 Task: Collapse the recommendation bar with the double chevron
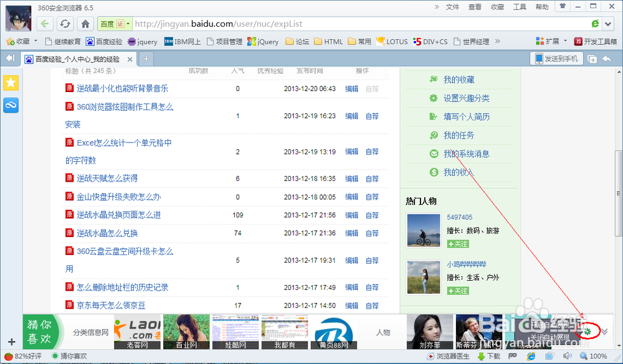coord(604,332)
